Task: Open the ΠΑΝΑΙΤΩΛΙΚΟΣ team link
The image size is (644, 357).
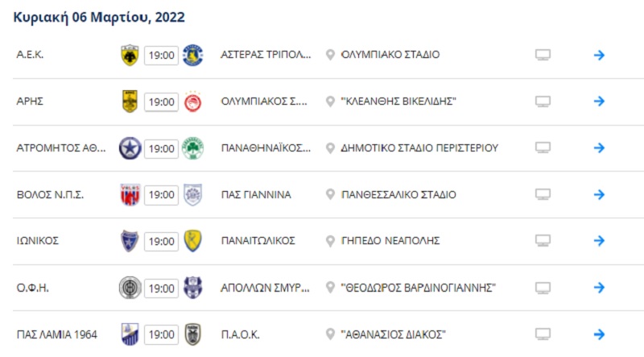Action: coord(258,241)
